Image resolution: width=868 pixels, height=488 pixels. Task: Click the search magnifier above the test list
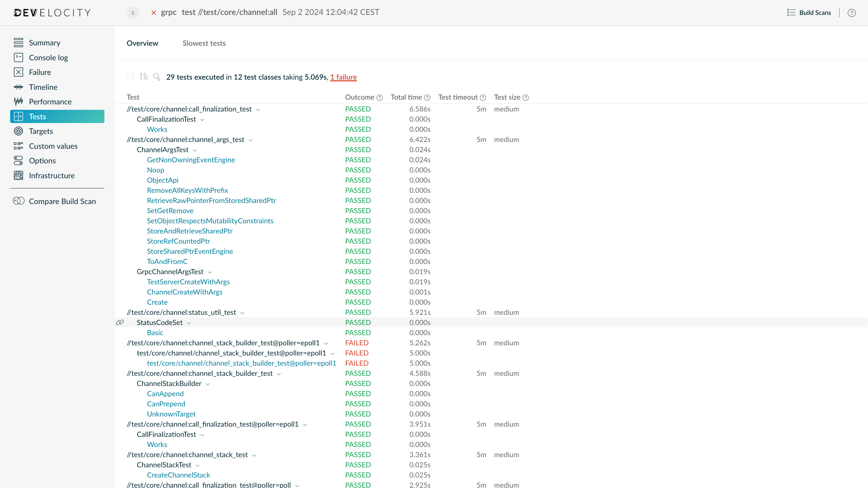pos(157,77)
